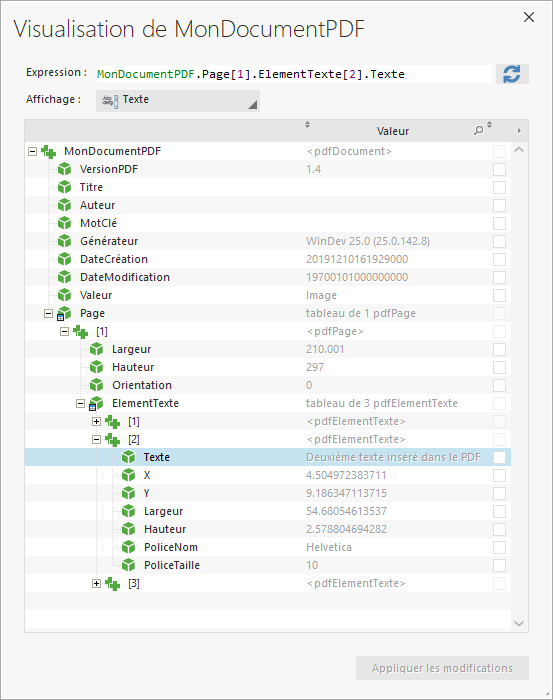Tick the checkbox on the PoliceTaille row

[x=499, y=565]
